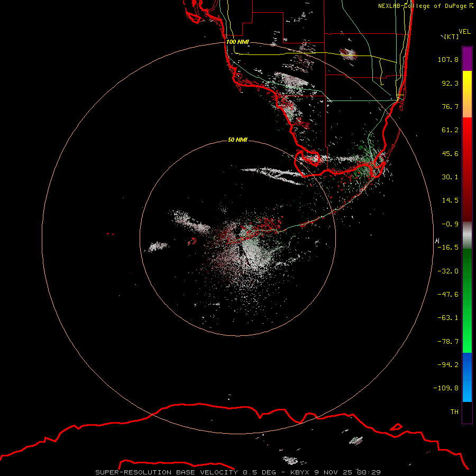The height and width of the screenshot is (476, 476).
Task: Click the NEXLAB-College of DuPage watermark text
Action: point(425,6)
